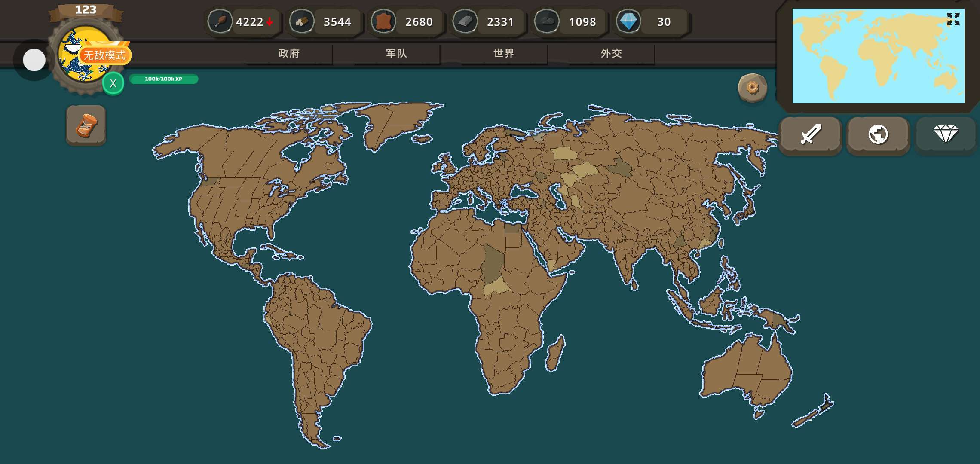Click the wood resource icon

302,21
